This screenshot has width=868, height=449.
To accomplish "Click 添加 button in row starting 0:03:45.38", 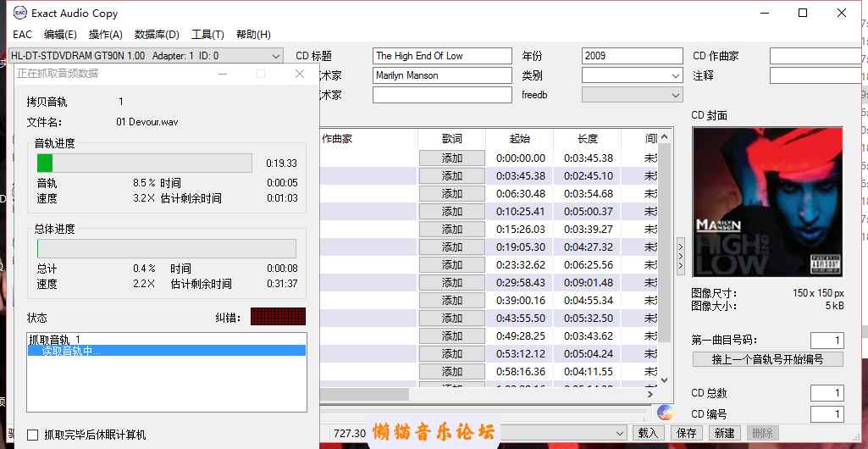I will (451, 175).
